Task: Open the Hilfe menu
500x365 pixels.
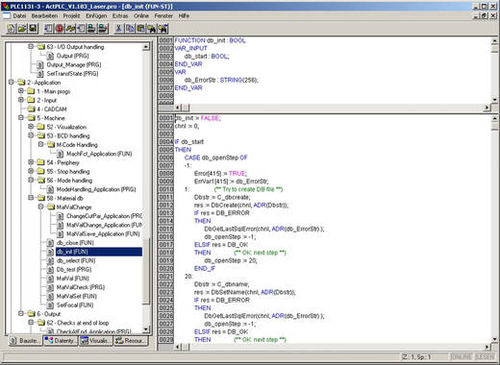Action: [184, 16]
